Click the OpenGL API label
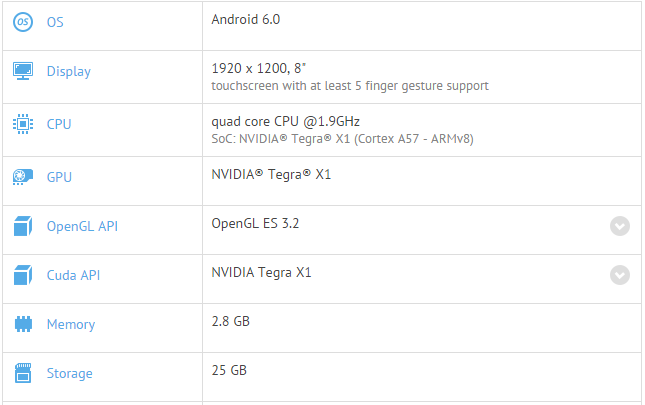This screenshot has width=645, height=405. pos(82,226)
